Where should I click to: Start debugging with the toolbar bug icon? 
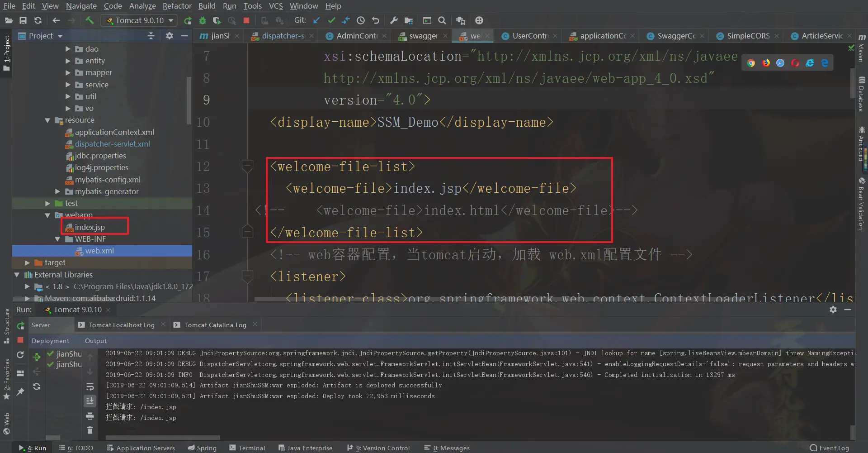(202, 20)
